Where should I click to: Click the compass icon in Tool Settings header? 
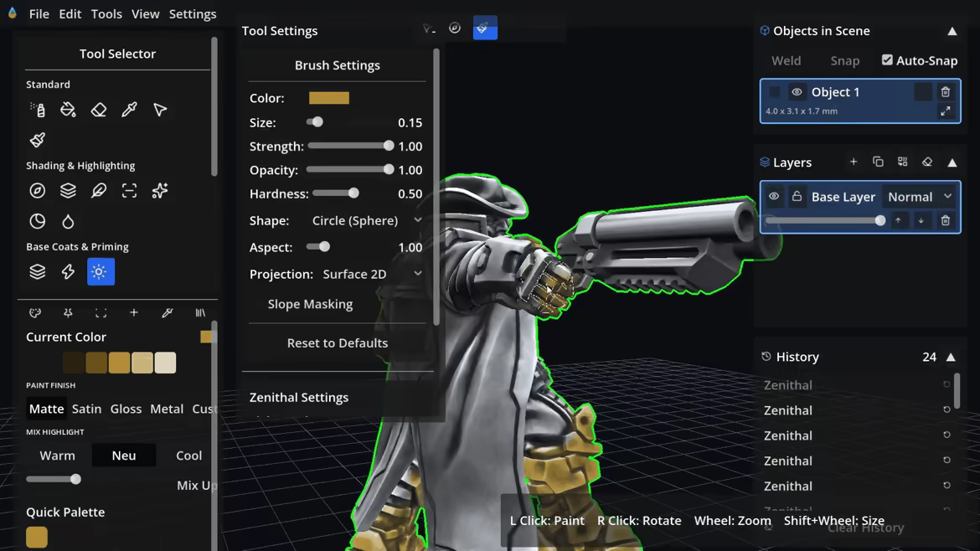pyautogui.click(x=455, y=28)
